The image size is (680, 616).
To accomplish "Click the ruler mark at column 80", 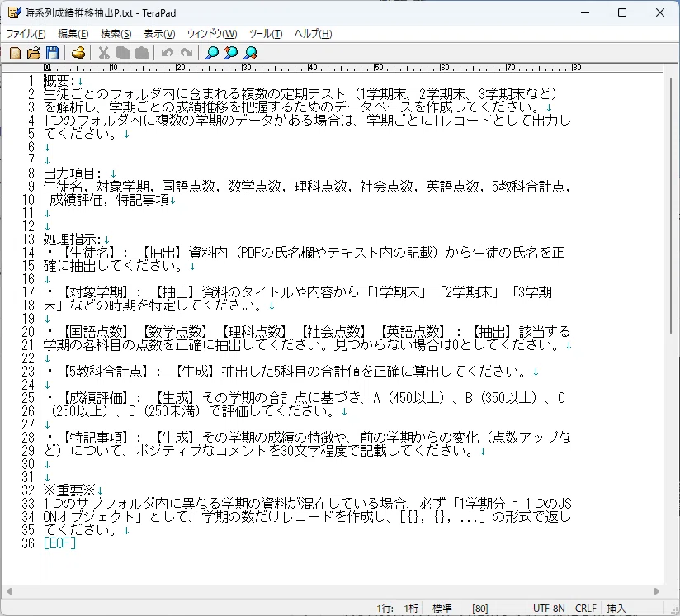I will coord(576,68).
